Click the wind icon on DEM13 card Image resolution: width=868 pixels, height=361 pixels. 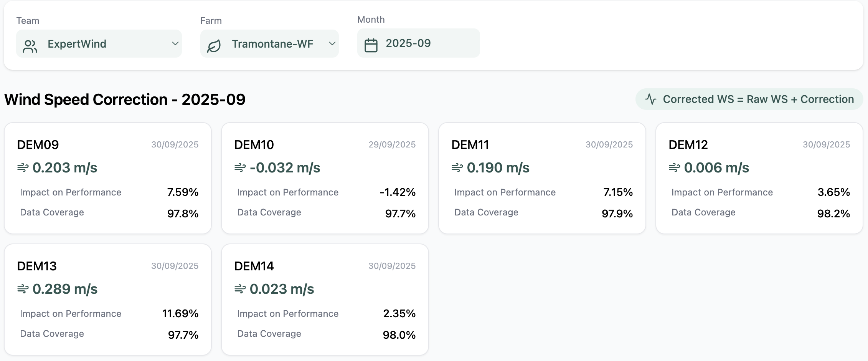23,289
